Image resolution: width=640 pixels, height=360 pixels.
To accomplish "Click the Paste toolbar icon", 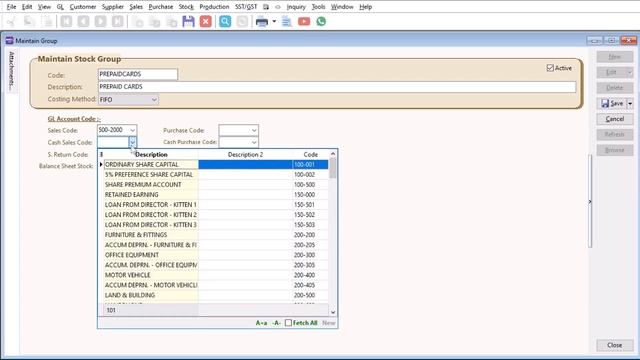I will tap(48, 22).
